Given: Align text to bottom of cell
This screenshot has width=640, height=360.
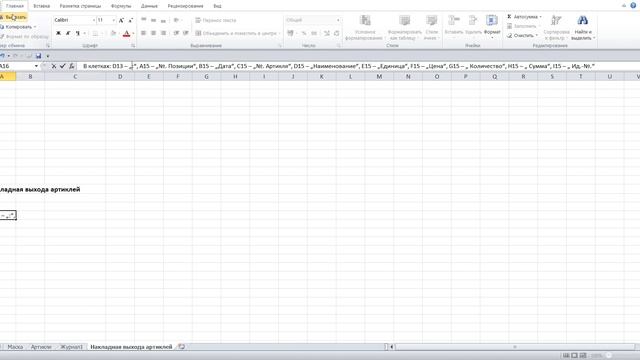Looking at the screenshot, I should click(x=163, y=20).
